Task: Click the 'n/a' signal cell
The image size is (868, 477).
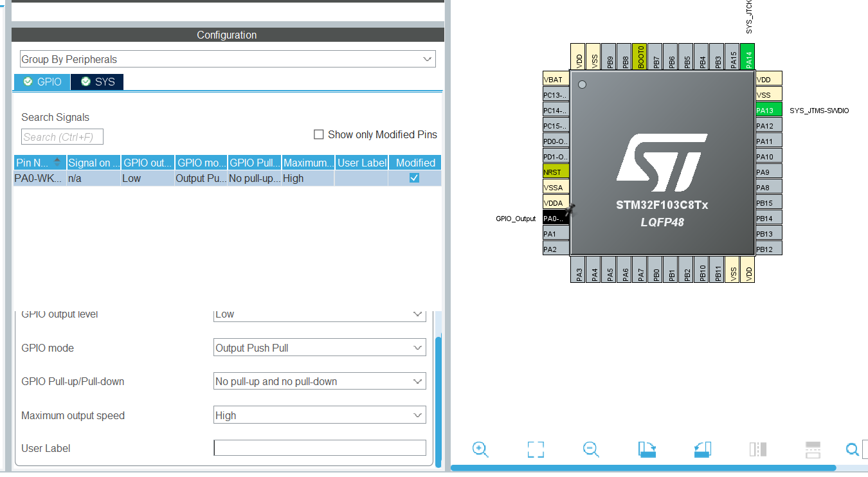Action: coord(94,178)
